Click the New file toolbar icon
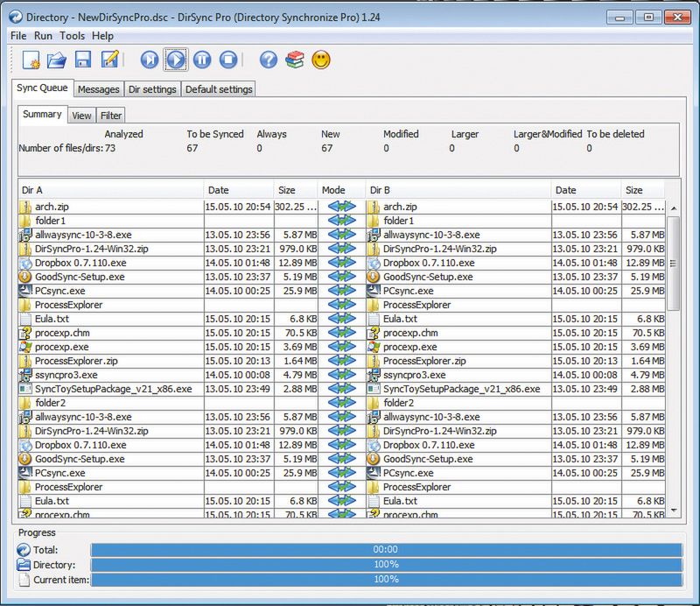Viewport: 700px width, 606px height. (x=32, y=60)
